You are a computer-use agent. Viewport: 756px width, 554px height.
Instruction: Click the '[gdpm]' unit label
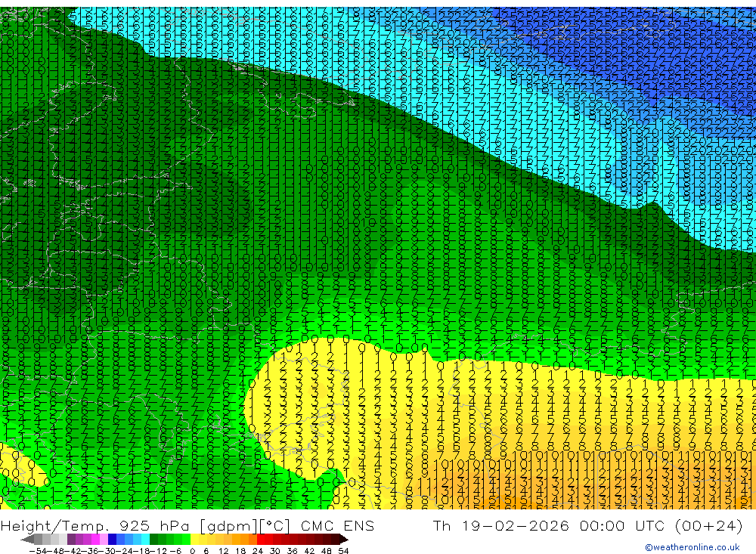[228, 525]
